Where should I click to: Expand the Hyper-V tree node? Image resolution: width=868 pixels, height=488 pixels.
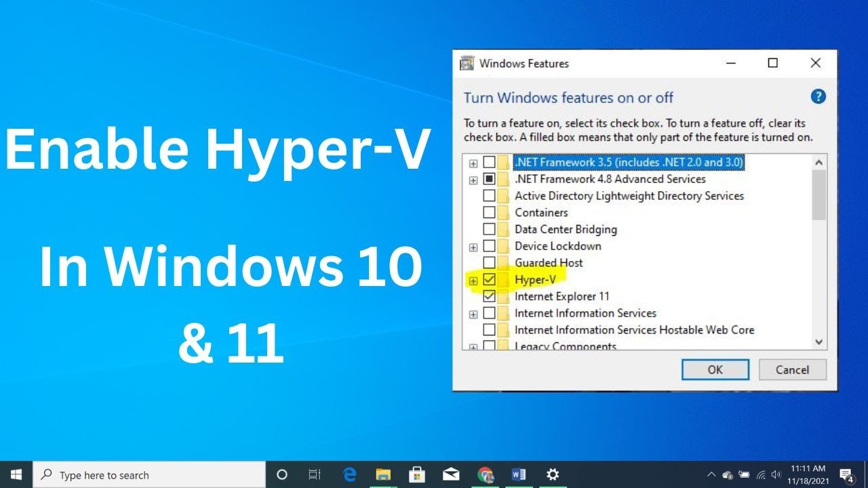473,281
